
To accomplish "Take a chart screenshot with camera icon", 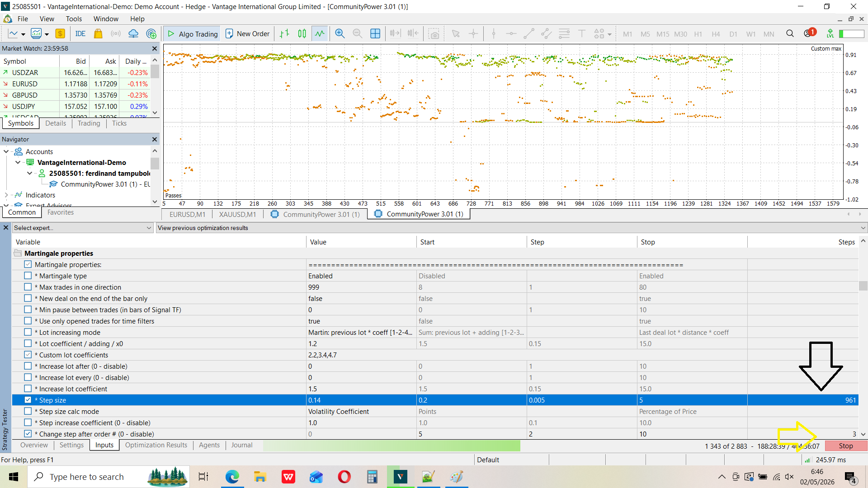I will point(434,34).
